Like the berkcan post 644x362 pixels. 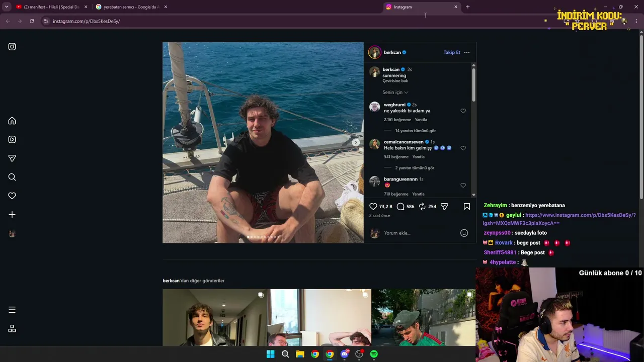coord(373,206)
